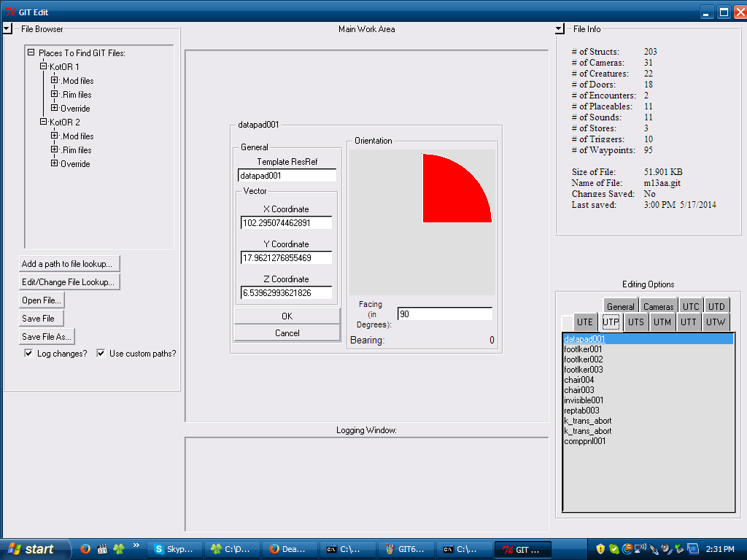Confirm datapad001 edits with OK

point(287,316)
